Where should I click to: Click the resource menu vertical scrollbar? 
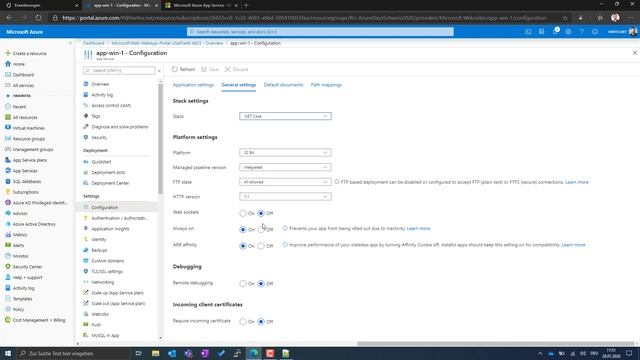160,139
